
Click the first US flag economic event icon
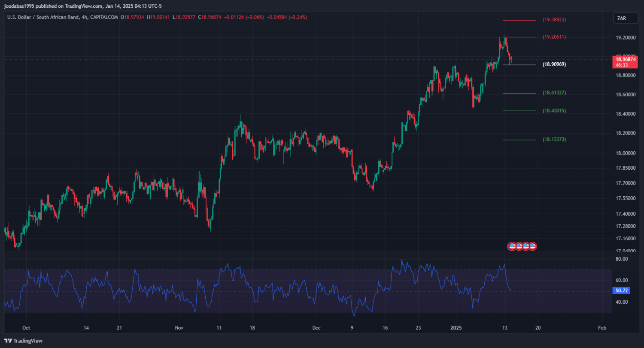point(512,246)
